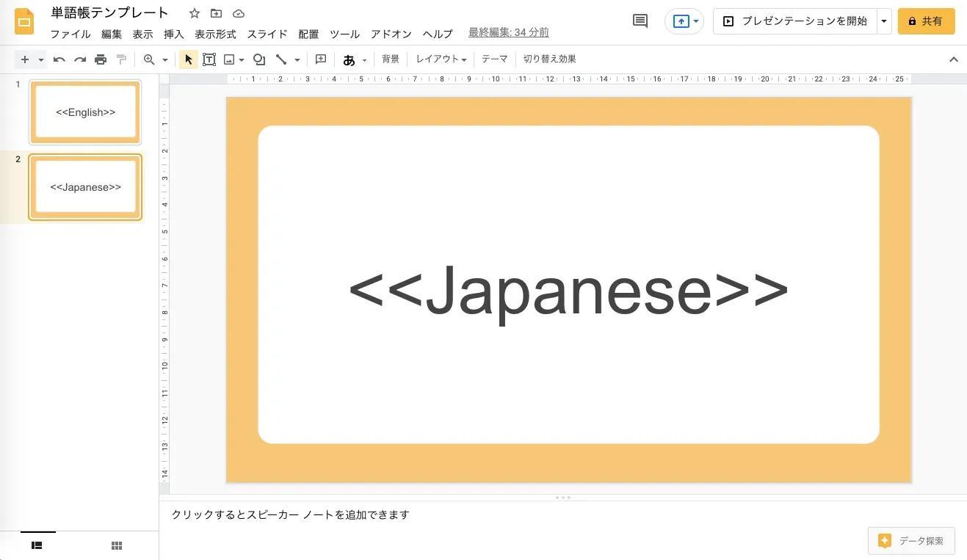Select the line tool

281,59
